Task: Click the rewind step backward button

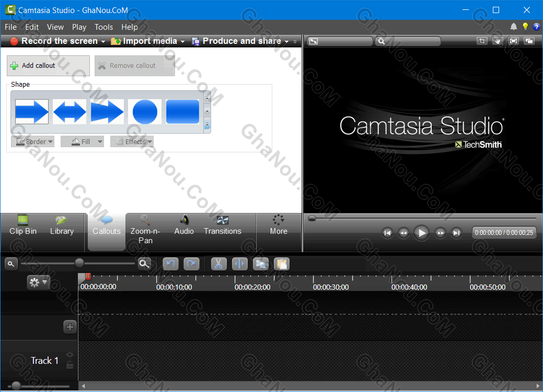Action: point(403,233)
